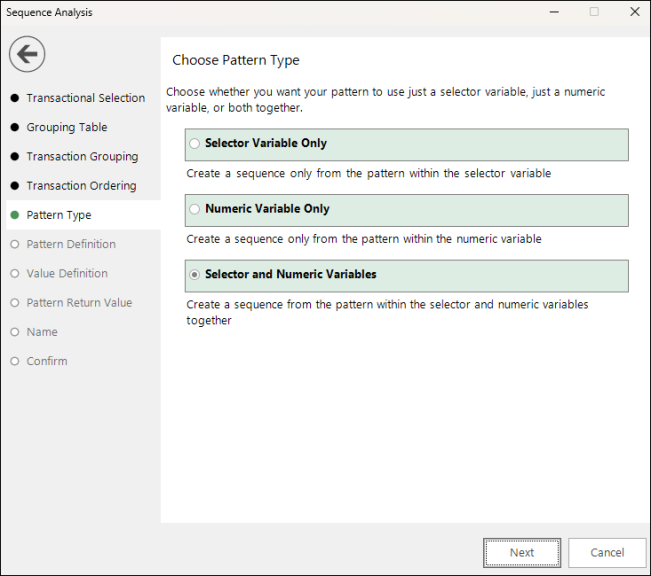This screenshot has width=651, height=576.
Task: Jump to the Pattern Return Value step
Action: pos(79,303)
